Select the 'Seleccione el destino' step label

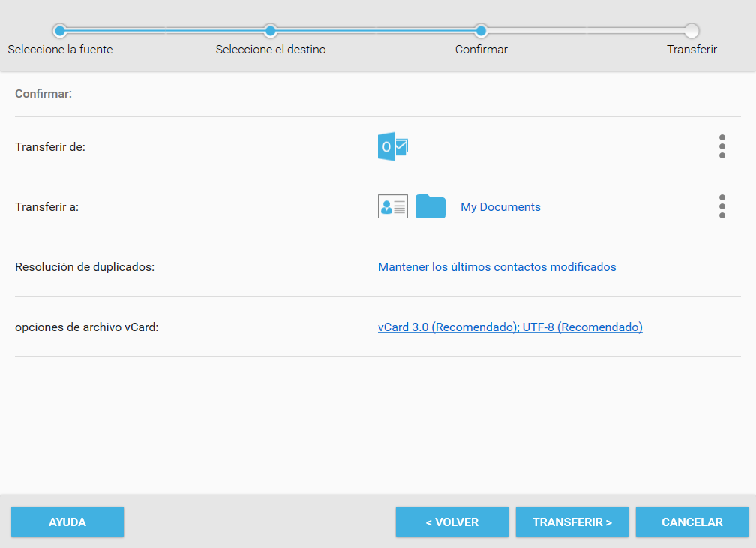271,50
